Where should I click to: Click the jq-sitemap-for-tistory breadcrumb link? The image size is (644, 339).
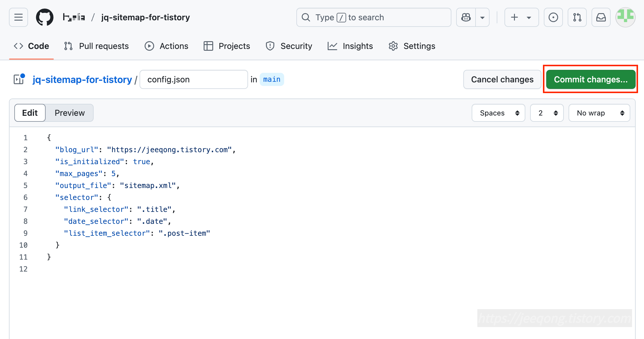pos(82,79)
